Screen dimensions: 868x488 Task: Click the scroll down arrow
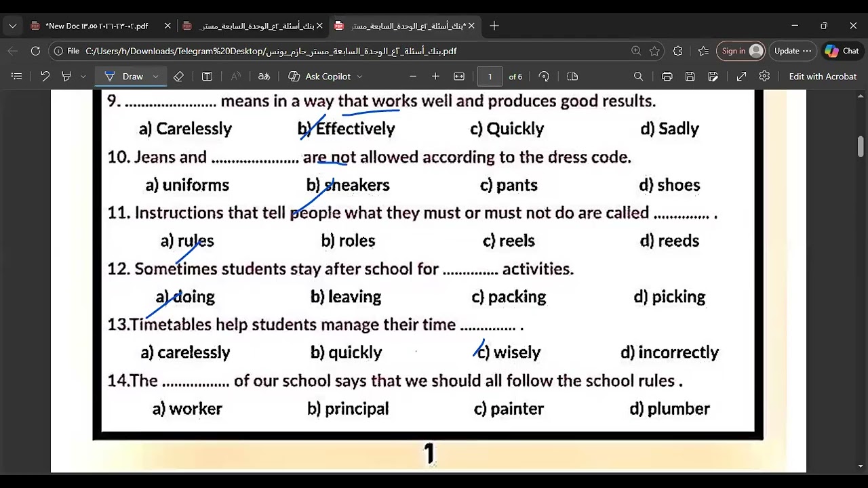(x=861, y=466)
